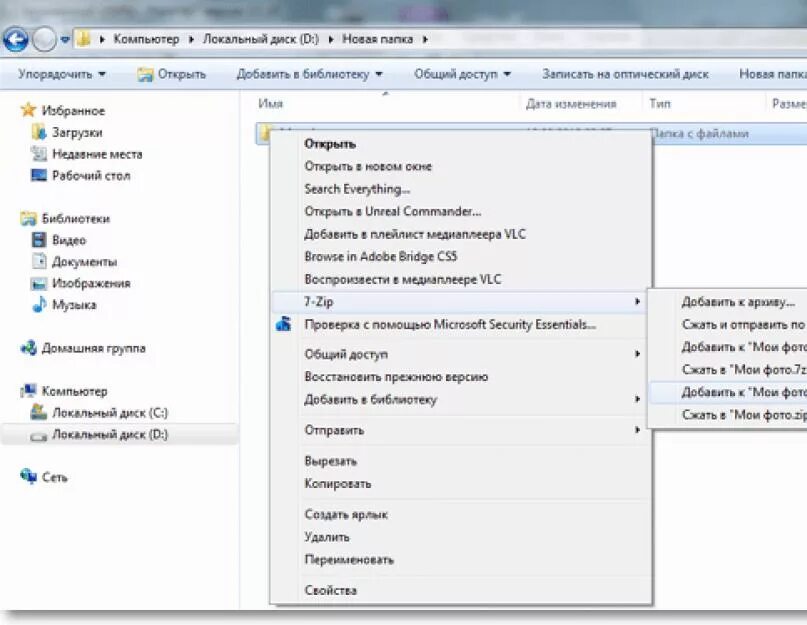Choose Добавить в плейлист медиаплеера VLC
This screenshot has height=625, width=807.
click(x=460, y=234)
